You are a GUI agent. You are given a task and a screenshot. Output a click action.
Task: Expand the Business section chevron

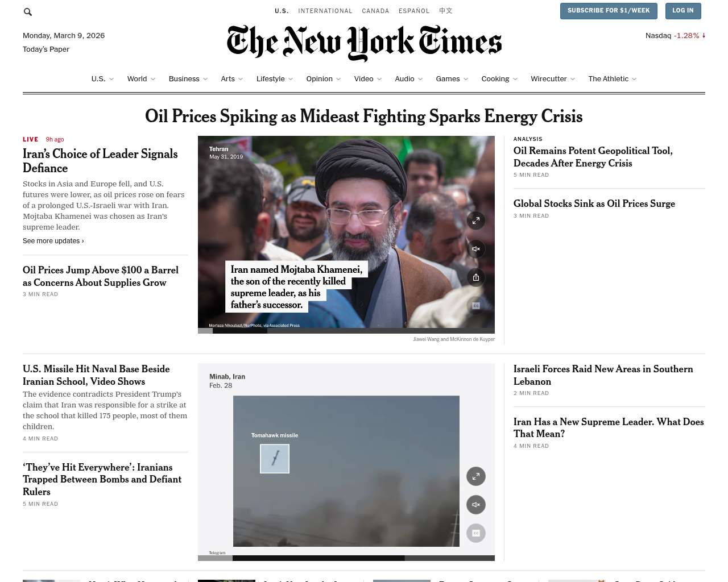pos(205,79)
